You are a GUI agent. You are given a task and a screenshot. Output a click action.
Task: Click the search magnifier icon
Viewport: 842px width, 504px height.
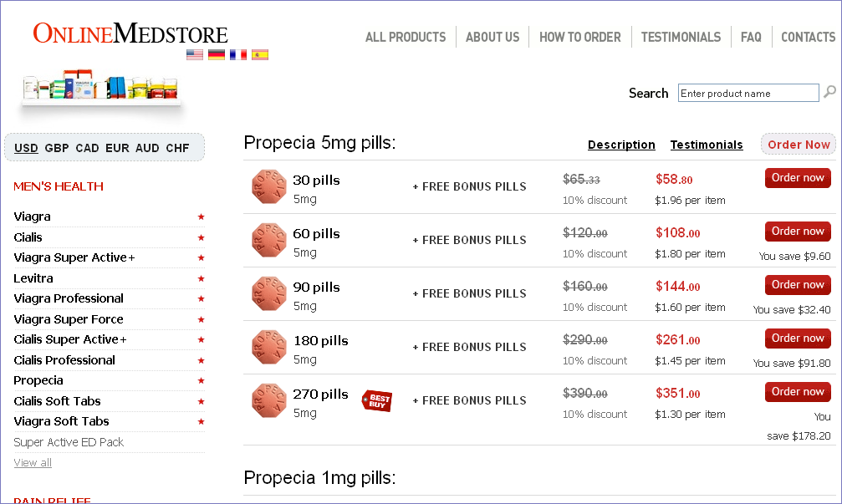coord(829,92)
